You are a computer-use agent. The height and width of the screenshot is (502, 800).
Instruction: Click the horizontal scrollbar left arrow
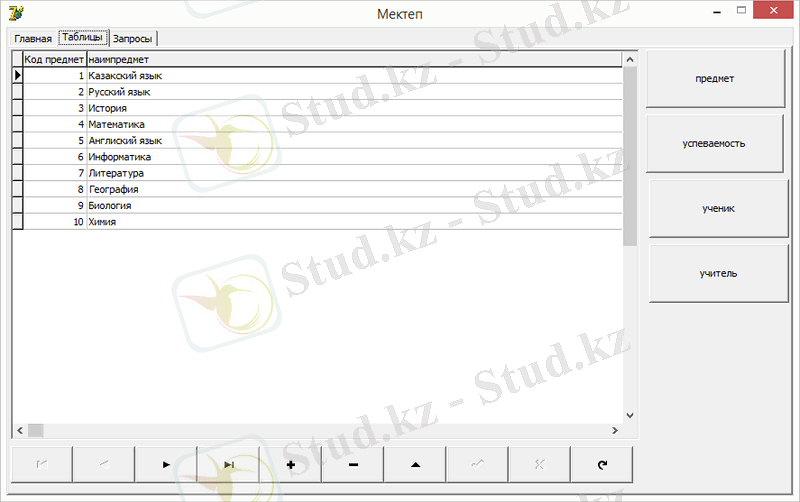tap(20, 431)
